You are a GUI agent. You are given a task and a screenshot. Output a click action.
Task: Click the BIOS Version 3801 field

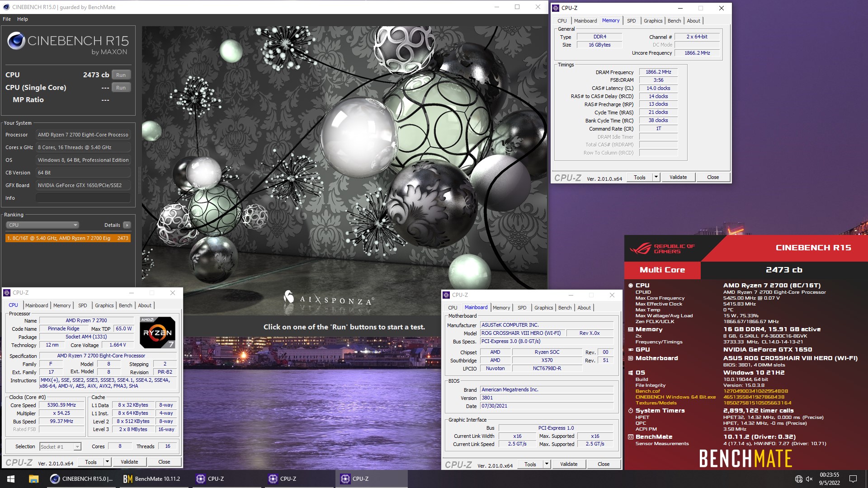[x=547, y=398]
